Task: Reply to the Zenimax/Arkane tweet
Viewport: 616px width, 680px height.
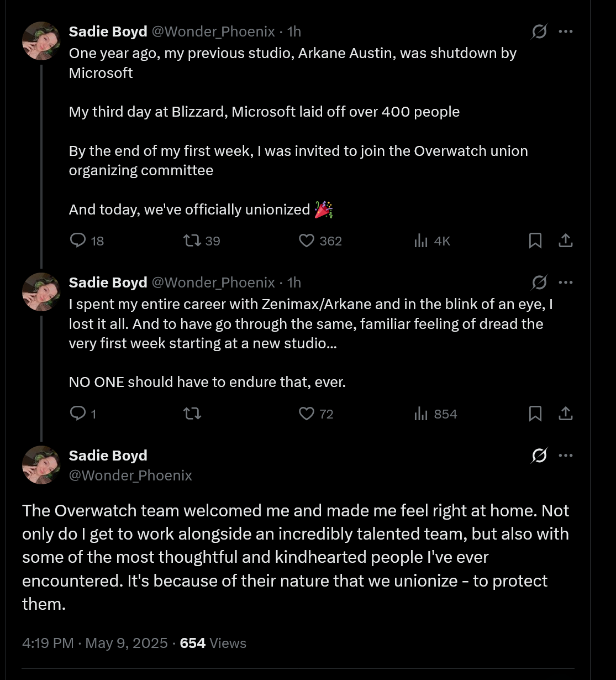Action: click(x=78, y=414)
